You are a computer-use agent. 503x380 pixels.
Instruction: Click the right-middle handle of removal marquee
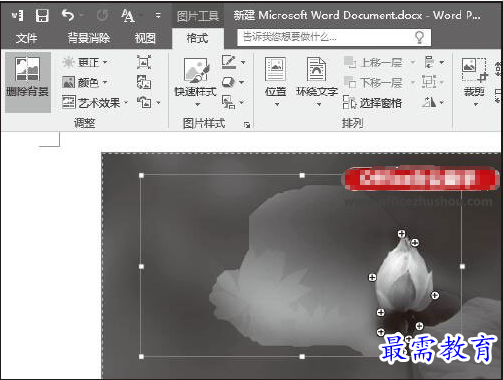point(462,267)
